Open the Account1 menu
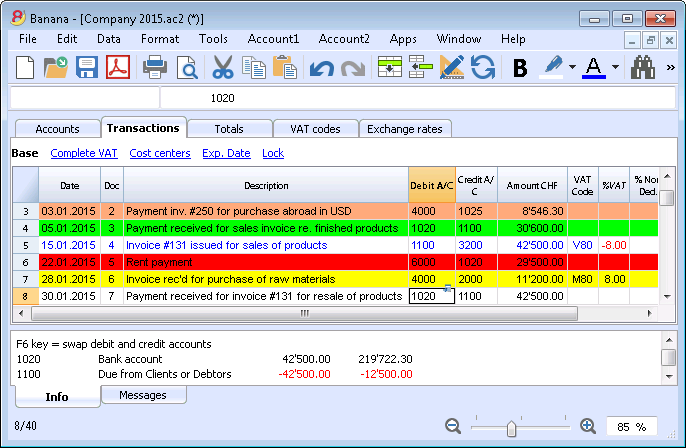The image size is (686, 448). [x=273, y=39]
